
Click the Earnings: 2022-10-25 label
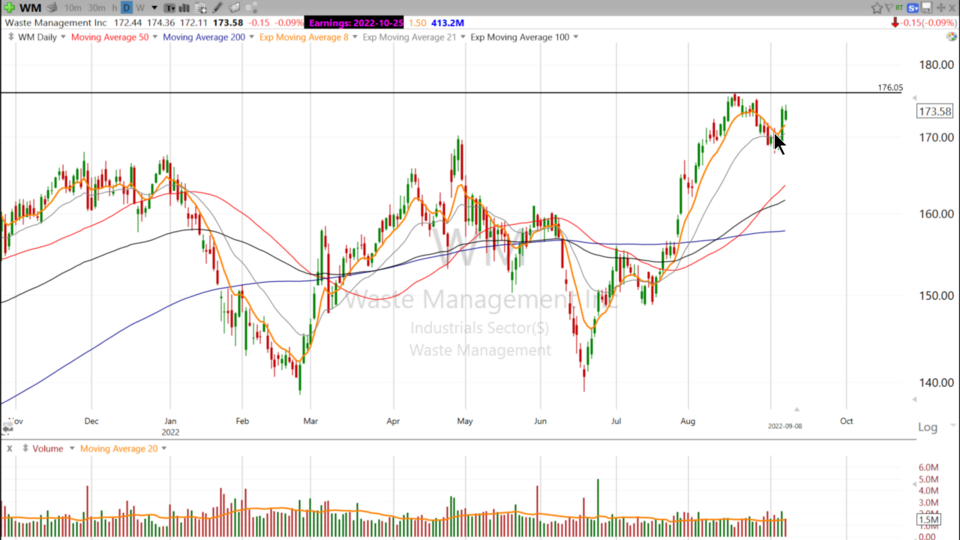(356, 23)
